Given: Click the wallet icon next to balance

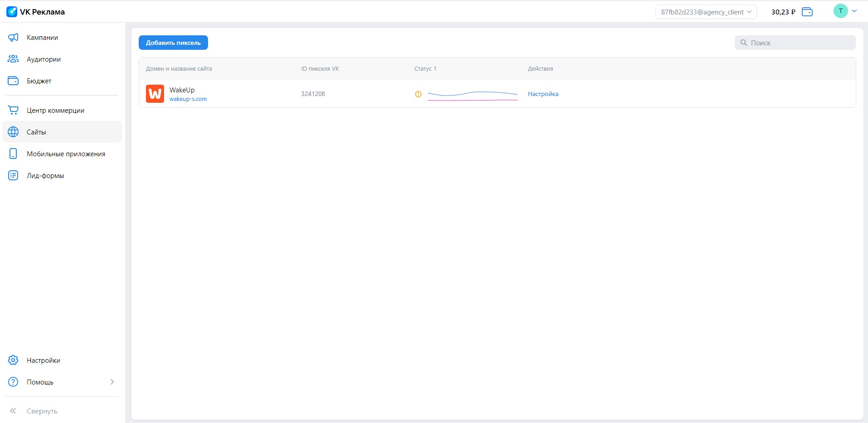Looking at the screenshot, I should pos(807,12).
